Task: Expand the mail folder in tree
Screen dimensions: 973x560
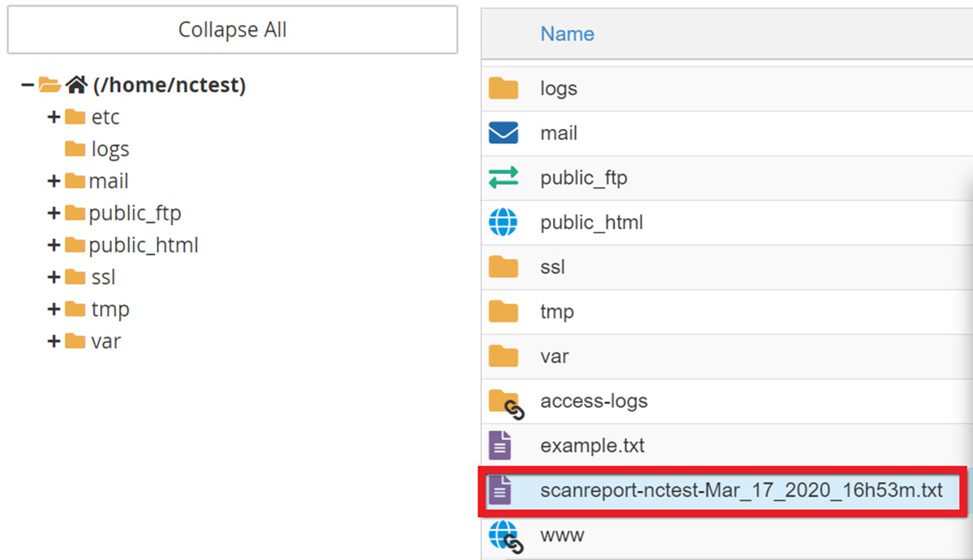Action: [54, 181]
